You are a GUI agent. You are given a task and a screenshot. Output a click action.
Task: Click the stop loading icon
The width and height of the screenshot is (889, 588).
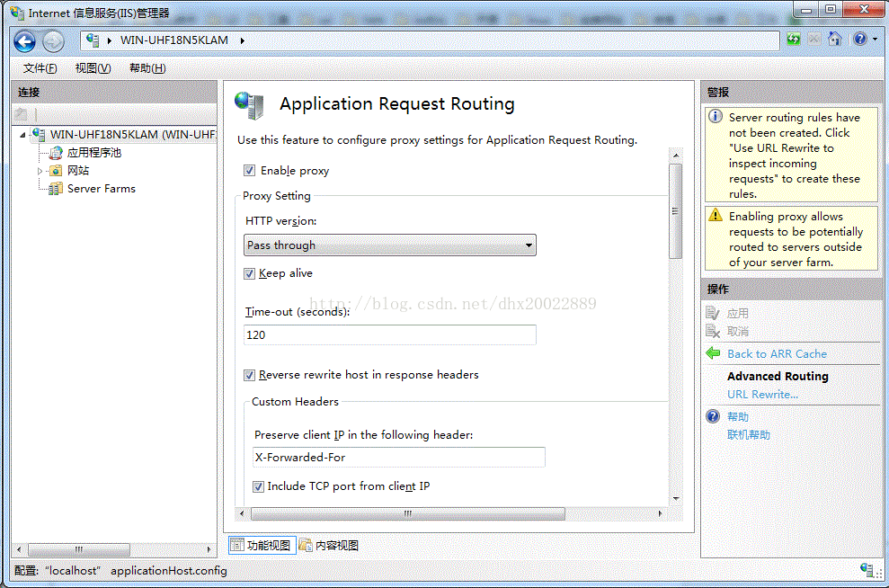click(814, 40)
